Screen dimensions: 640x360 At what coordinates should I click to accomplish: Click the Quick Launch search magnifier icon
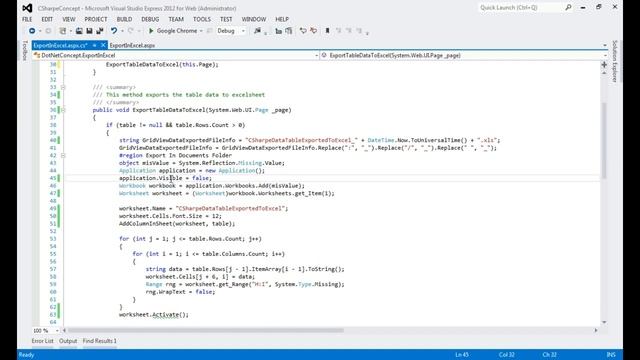coord(568,7)
